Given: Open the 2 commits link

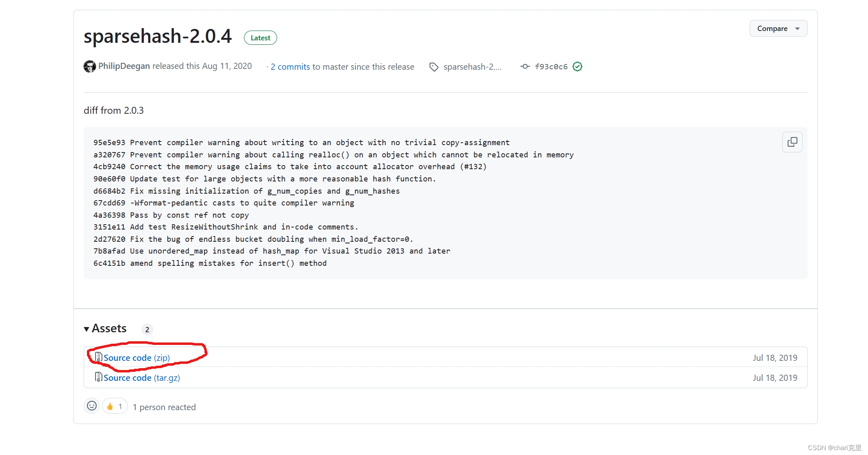Looking at the screenshot, I should click(290, 67).
